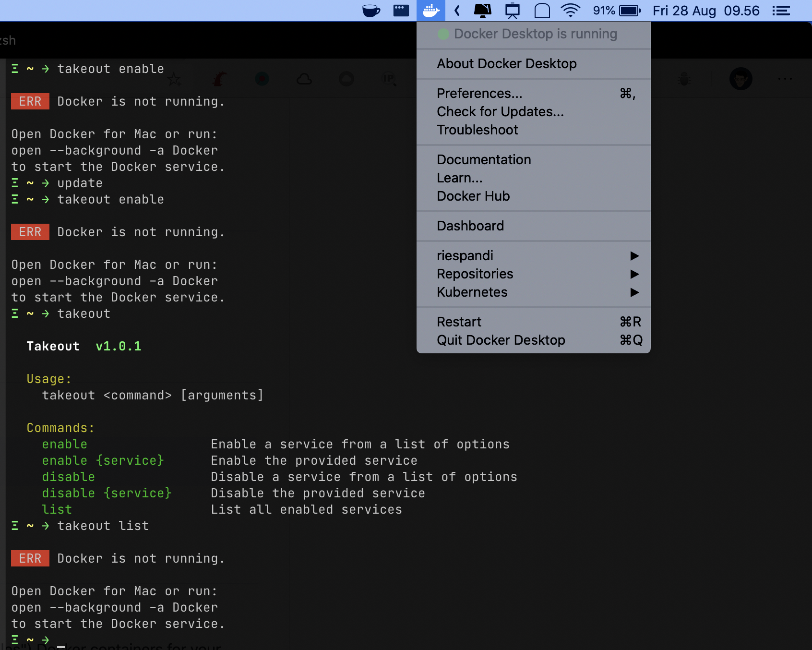Click the green 'list' command text
This screenshot has height=650, width=812.
pyautogui.click(x=57, y=509)
